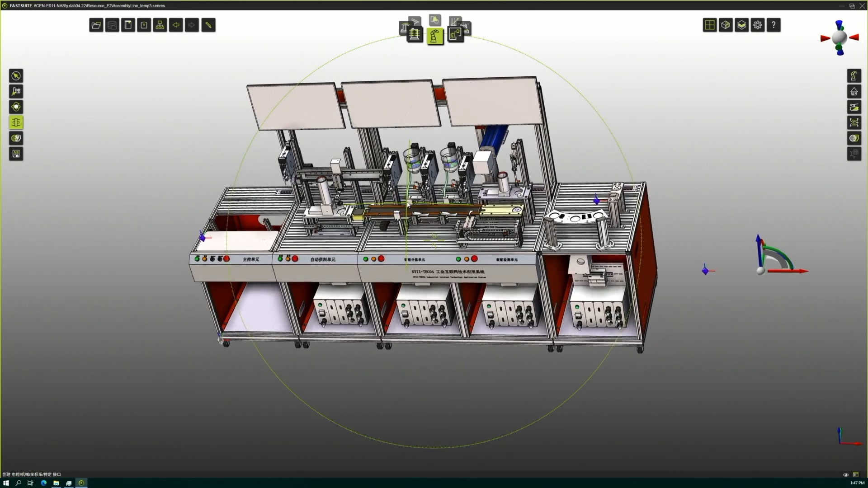Viewport: 868px width, 488px height.
Task: Select the cursor pointer tool in left sidebar
Action: coord(16,76)
